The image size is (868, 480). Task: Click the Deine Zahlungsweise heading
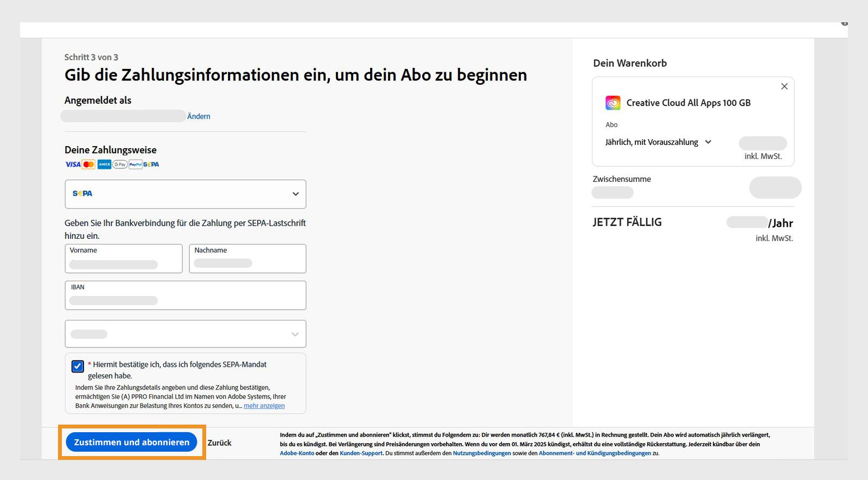[111, 150]
